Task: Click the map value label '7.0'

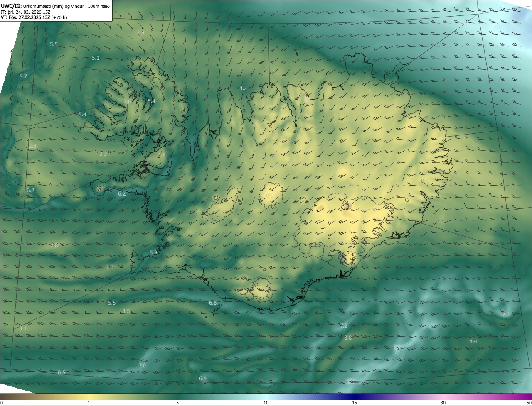Action: (x=142, y=366)
